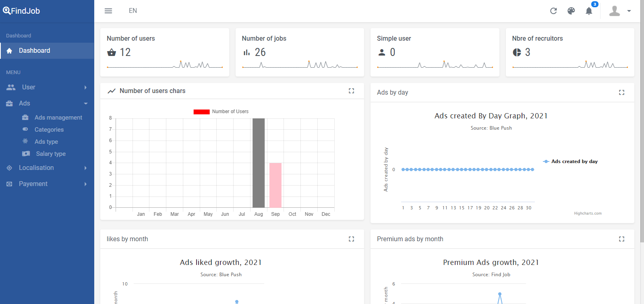Screen dimensions: 644x304
Task: Maximize the Number of users chart panel
Action: click(351, 91)
